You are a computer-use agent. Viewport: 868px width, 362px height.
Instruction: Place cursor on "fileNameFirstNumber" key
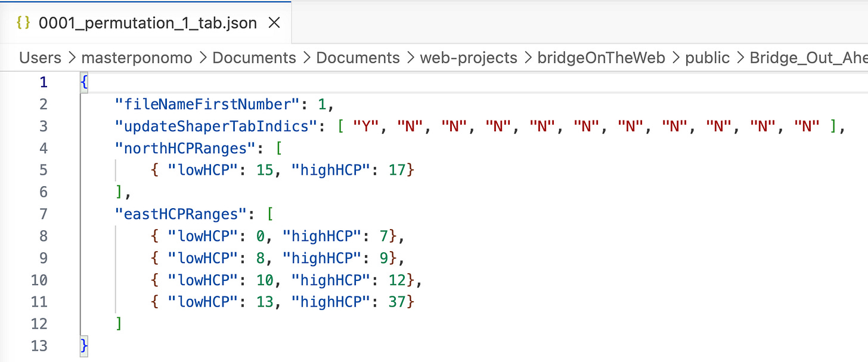[x=206, y=104]
